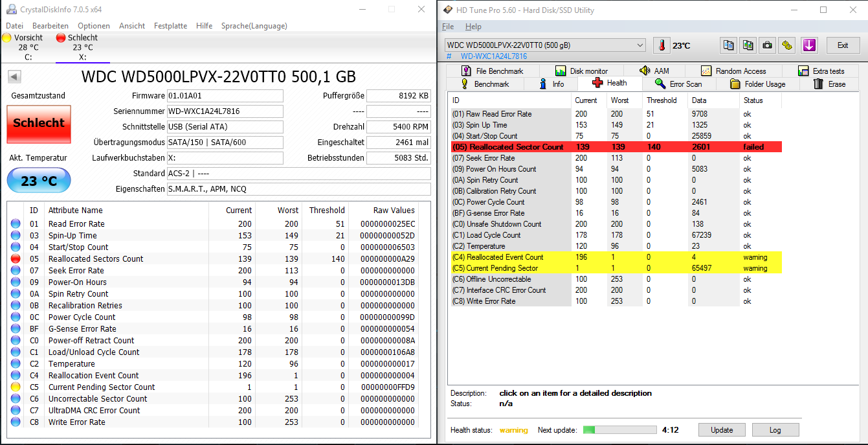
Task: Select the Health tab
Action: point(610,83)
